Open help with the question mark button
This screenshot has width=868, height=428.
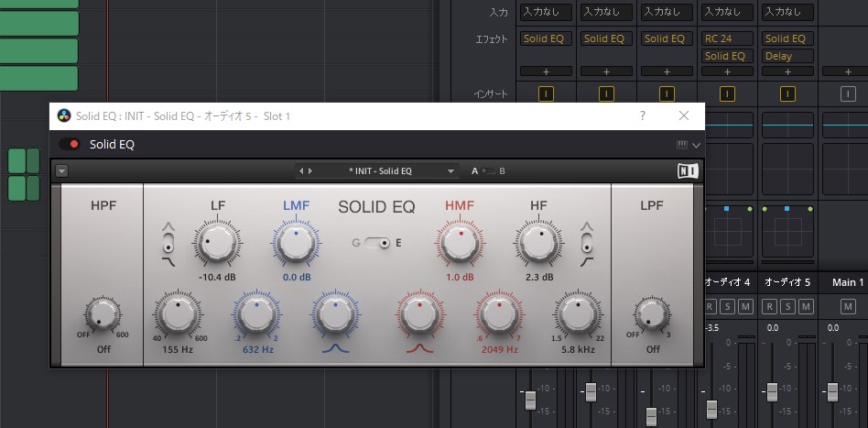(x=642, y=115)
